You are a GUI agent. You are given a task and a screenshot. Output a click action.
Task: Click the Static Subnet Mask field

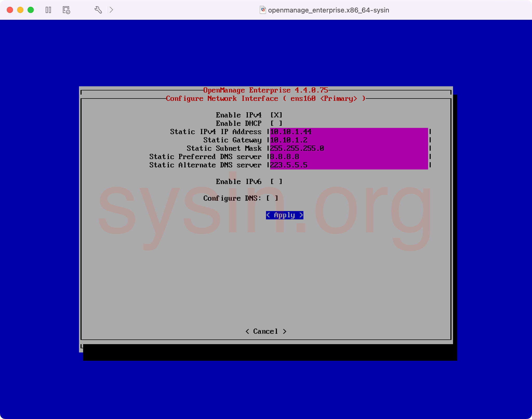pos(349,148)
